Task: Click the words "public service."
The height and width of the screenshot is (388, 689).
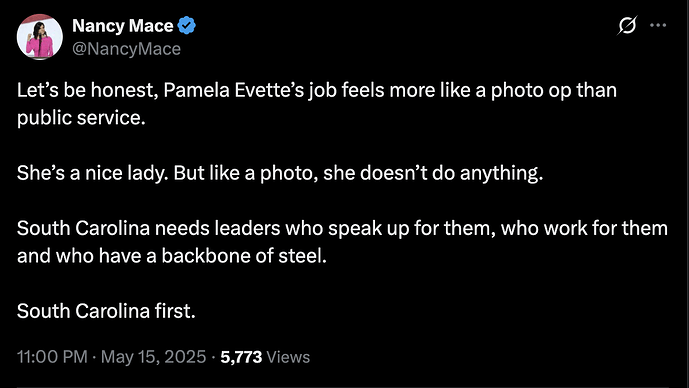Action: click(x=81, y=118)
